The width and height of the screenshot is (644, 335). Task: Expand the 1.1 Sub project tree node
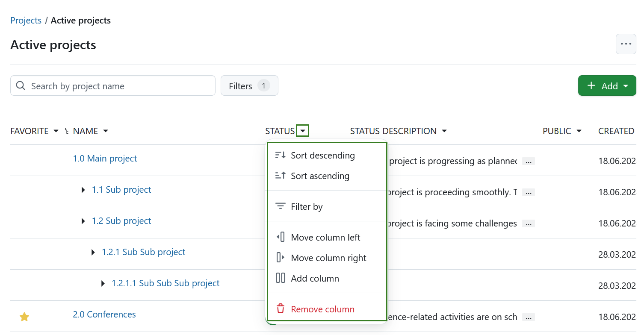pyautogui.click(x=83, y=189)
